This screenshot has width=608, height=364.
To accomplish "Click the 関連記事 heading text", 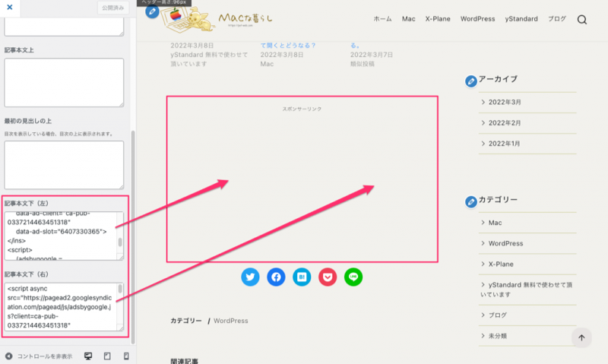I will (184, 360).
